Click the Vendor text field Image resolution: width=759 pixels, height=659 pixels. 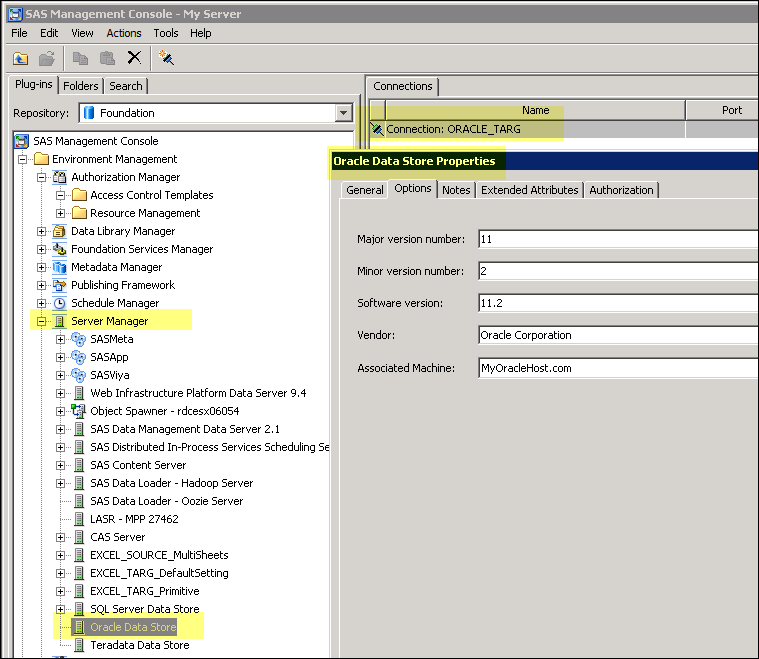617,335
